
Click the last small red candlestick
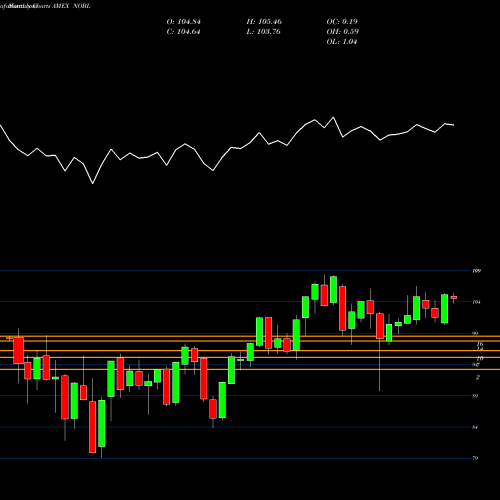[454, 298]
